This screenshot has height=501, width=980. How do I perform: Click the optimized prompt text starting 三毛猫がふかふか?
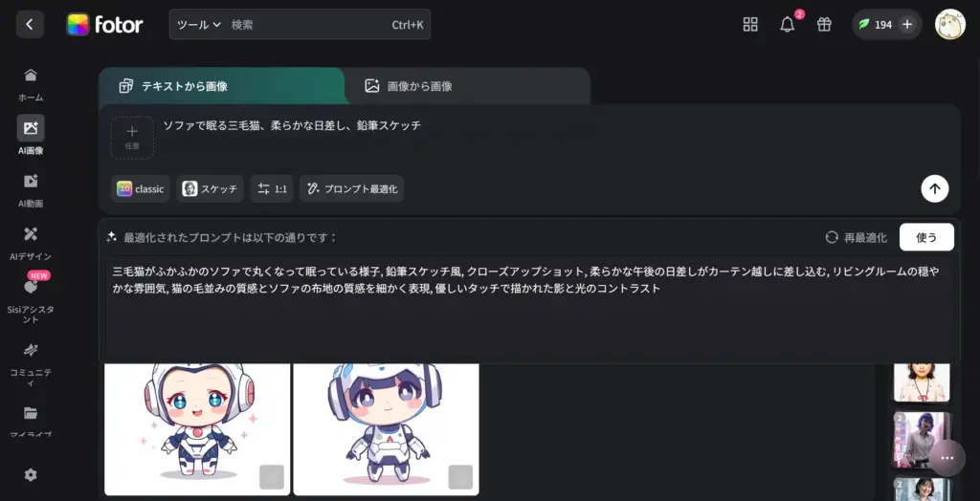point(525,280)
